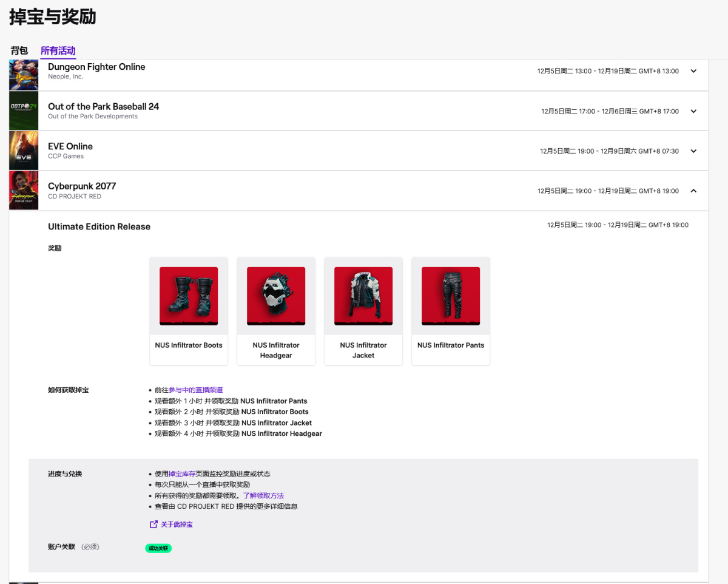Select the NUS Infiltrator Jacket reward image
This screenshot has width=728, height=584.
[363, 296]
